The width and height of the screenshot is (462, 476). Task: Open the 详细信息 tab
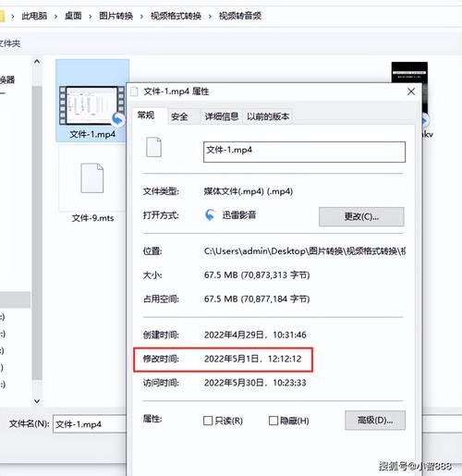click(222, 116)
